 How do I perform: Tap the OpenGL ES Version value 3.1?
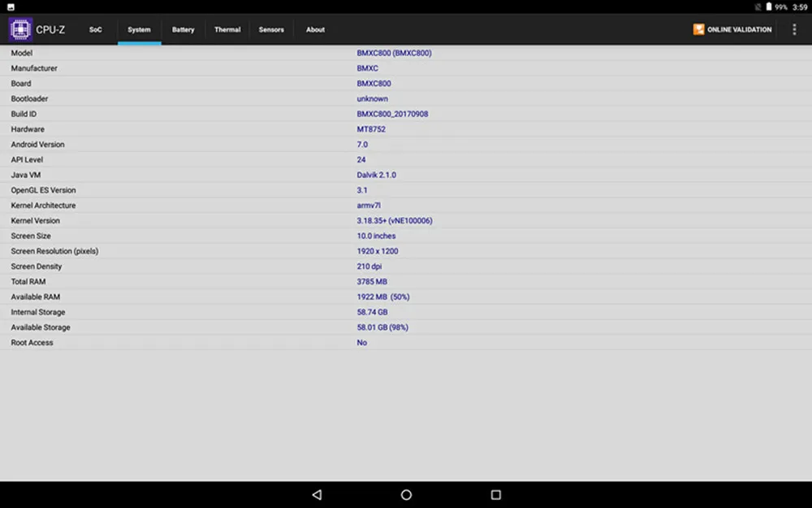tap(362, 190)
